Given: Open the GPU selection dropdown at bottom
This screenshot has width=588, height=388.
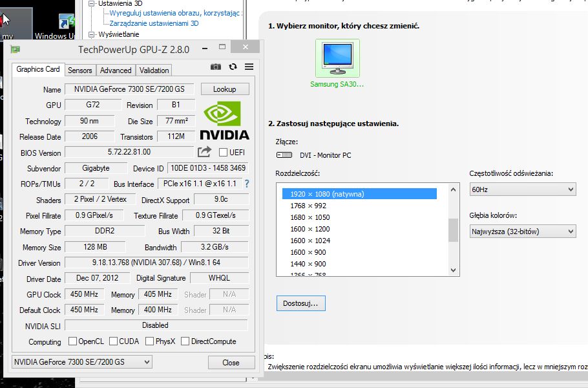Looking at the screenshot, I should (82, 362).
